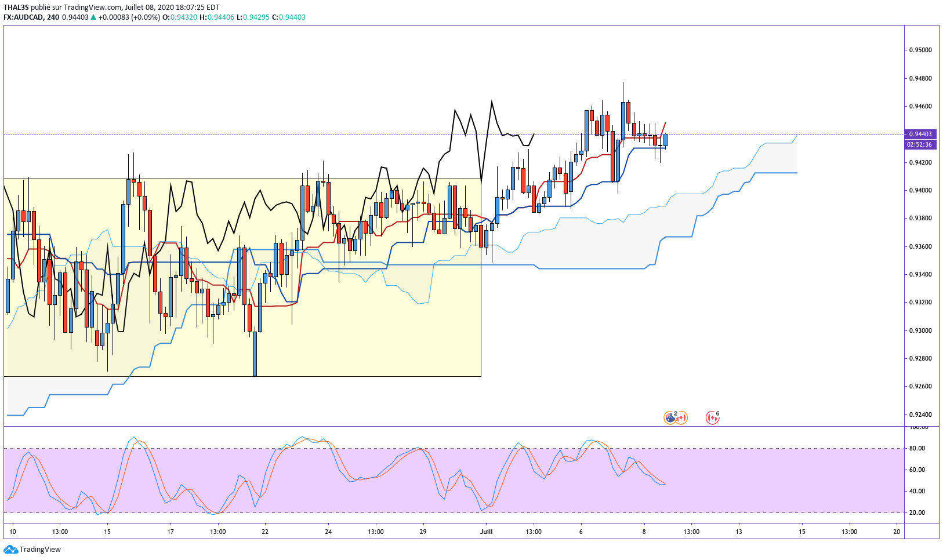Click the 0.92800 price axis label
The image size is (943, 560).
point(920,358)
